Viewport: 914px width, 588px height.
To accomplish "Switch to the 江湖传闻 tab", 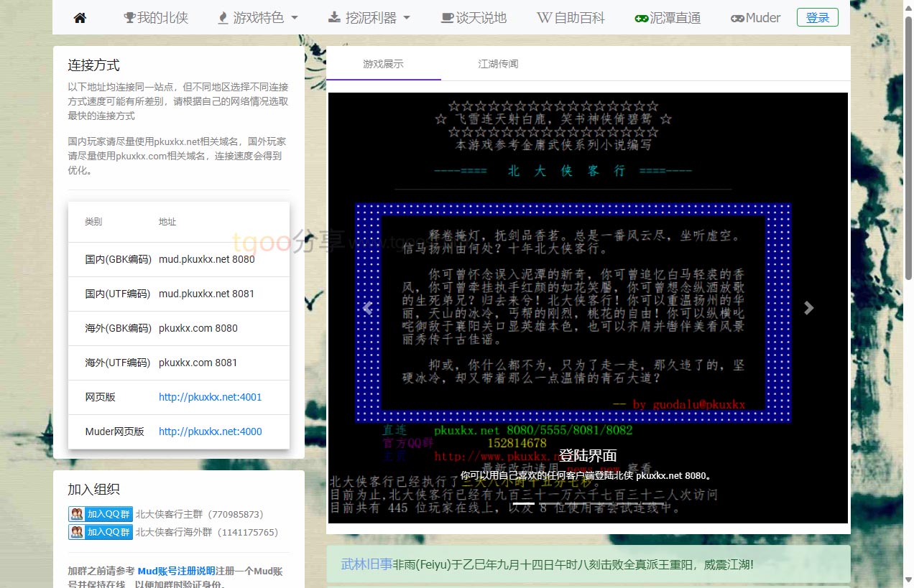I will pyautogui.click(x=498, y=64).
